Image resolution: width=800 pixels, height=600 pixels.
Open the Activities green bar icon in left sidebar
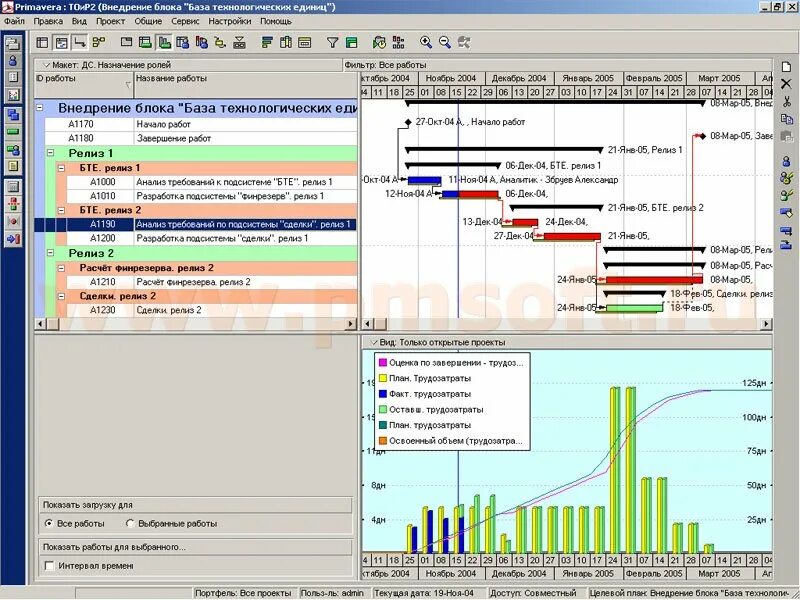pyautogui.click(x=13, y=132)
